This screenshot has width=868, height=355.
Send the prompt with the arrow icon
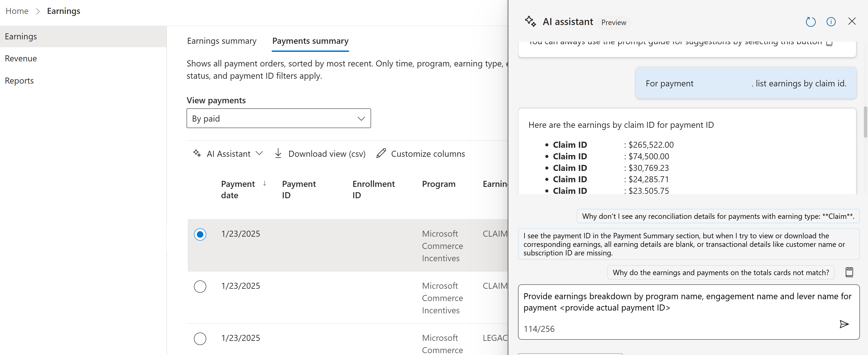(x=844, y=324)
